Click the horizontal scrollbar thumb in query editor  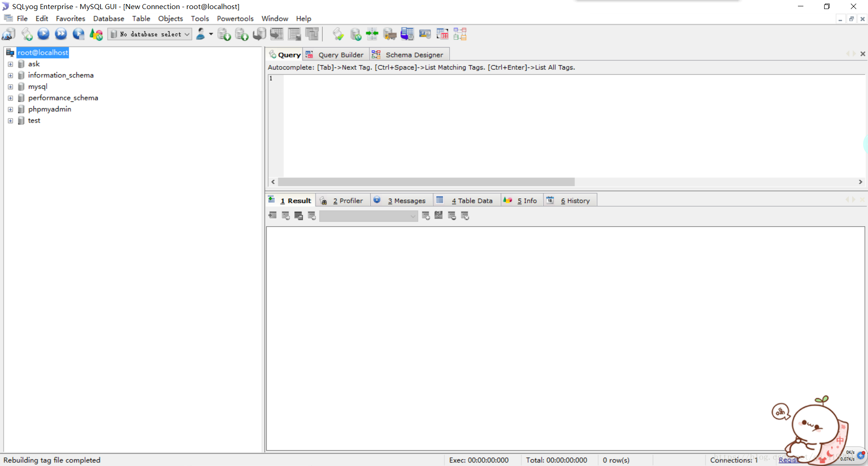point(426,182)
